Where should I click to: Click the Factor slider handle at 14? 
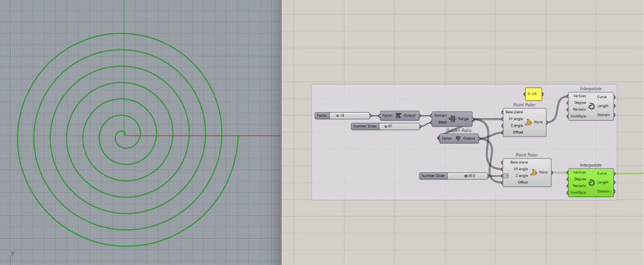point(338,115)
